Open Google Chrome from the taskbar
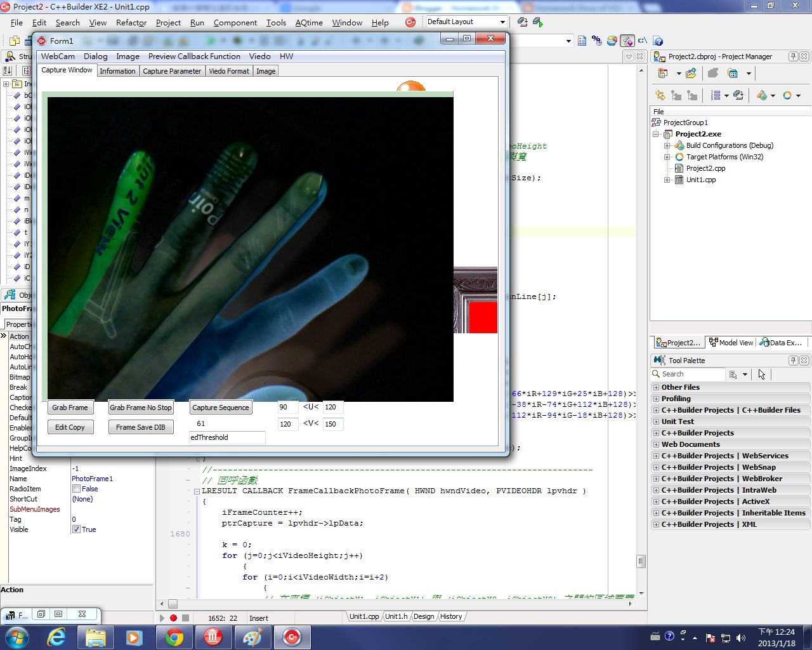 tap(174, 637)
